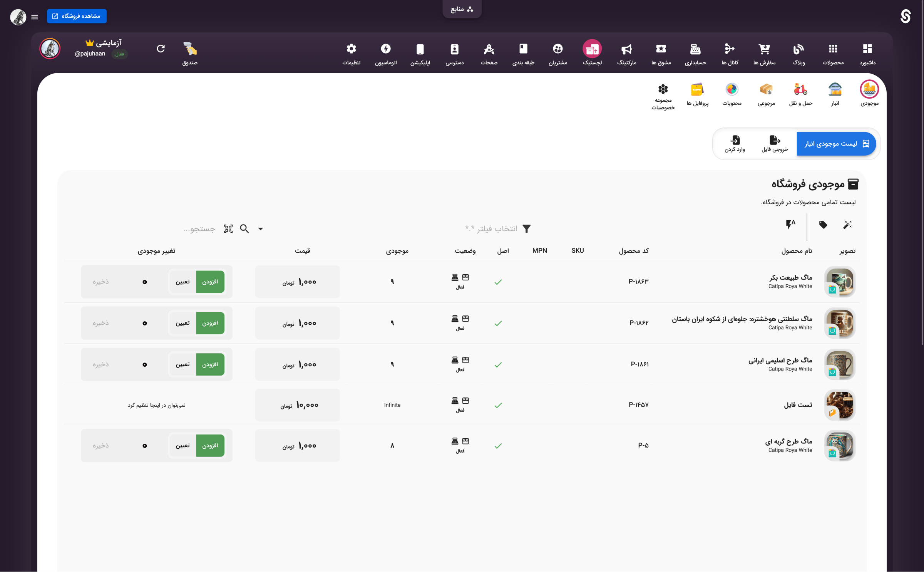Click خروجی فایل export button
Image resolution: width=924 pixels, height=572 pixels.
coord(775,144)
